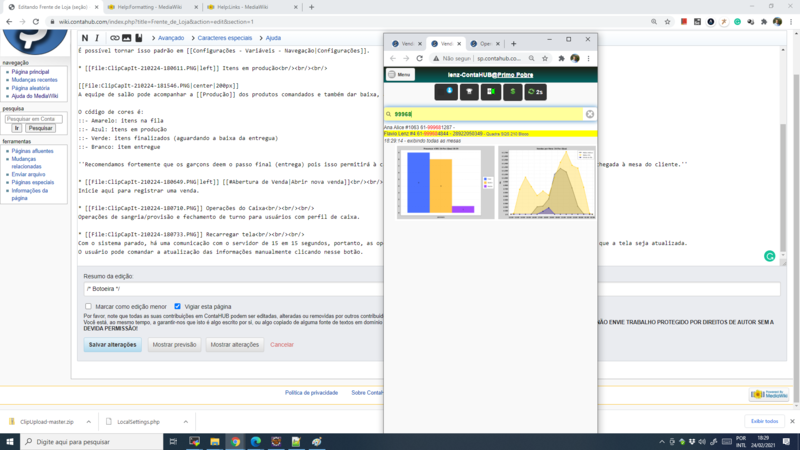Open the popup Chrome three-dot menu
The width and height of the screenshot is (800, 450).
(x=588, y=59)
